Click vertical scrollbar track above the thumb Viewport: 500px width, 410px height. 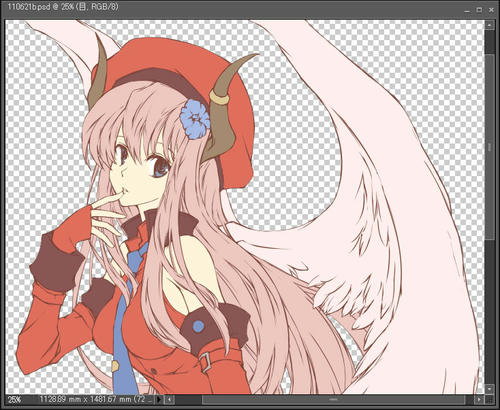pos(490,42)
